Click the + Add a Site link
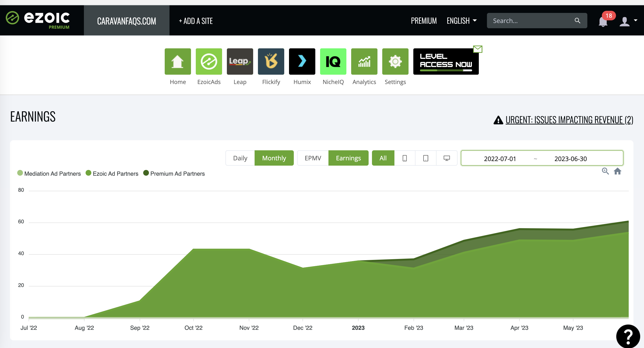Image resolution: width=644 pixels, height=348 pixels. [196, 21]
